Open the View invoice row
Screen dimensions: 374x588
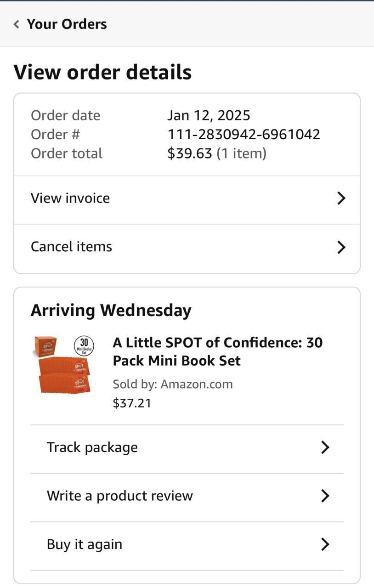pos(70,198)
